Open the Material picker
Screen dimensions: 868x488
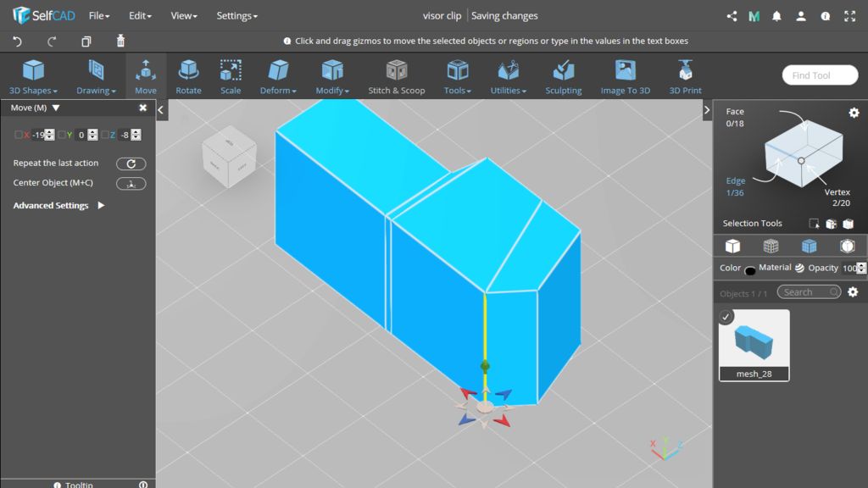(x=799, y=269)
